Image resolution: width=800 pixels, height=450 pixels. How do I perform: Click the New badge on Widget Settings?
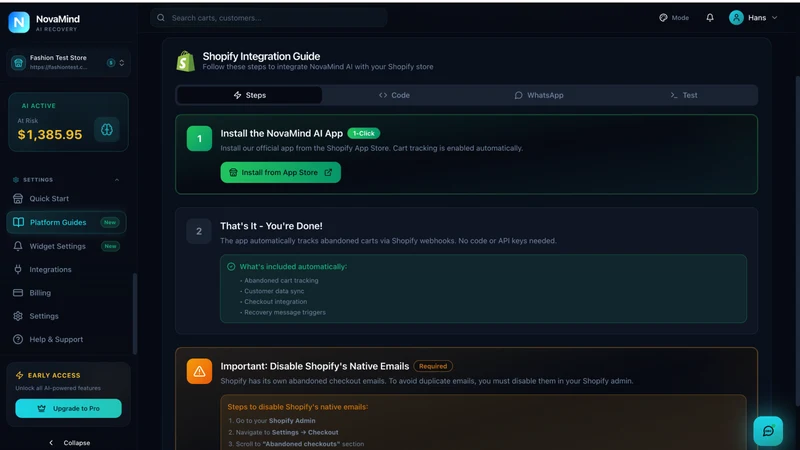[x=110, y=246]
